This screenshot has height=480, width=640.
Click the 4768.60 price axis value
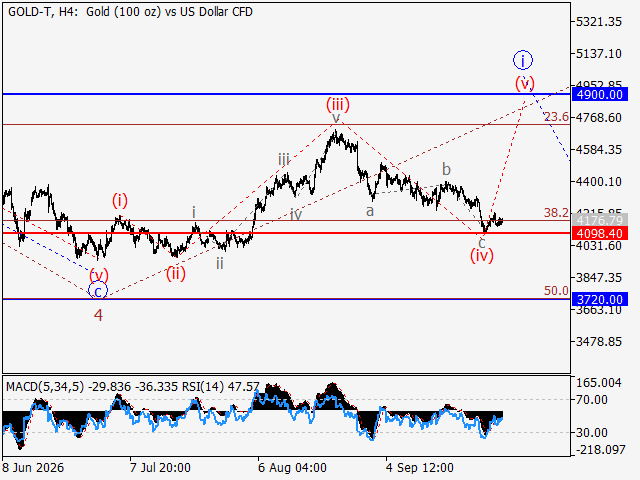[599, 118]
